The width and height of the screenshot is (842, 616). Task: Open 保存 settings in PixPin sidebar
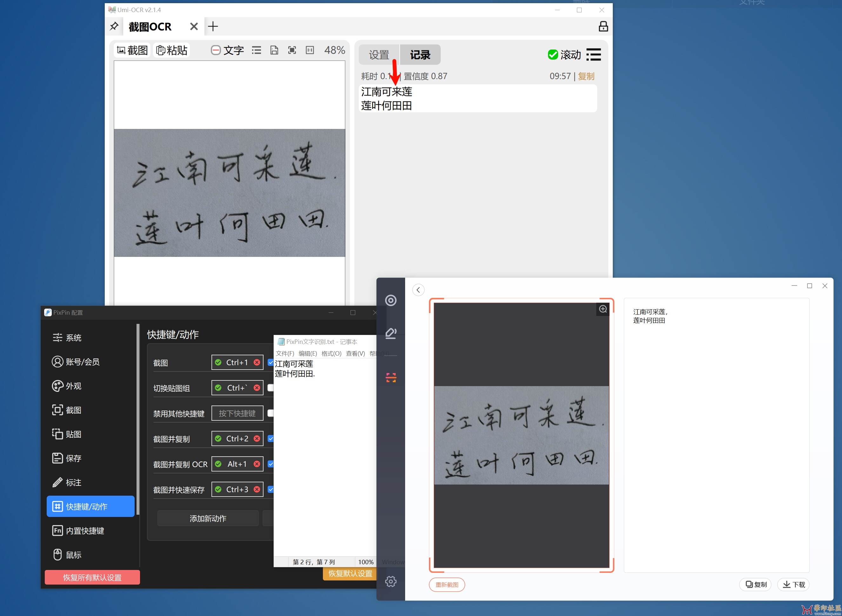coord(90,458)
